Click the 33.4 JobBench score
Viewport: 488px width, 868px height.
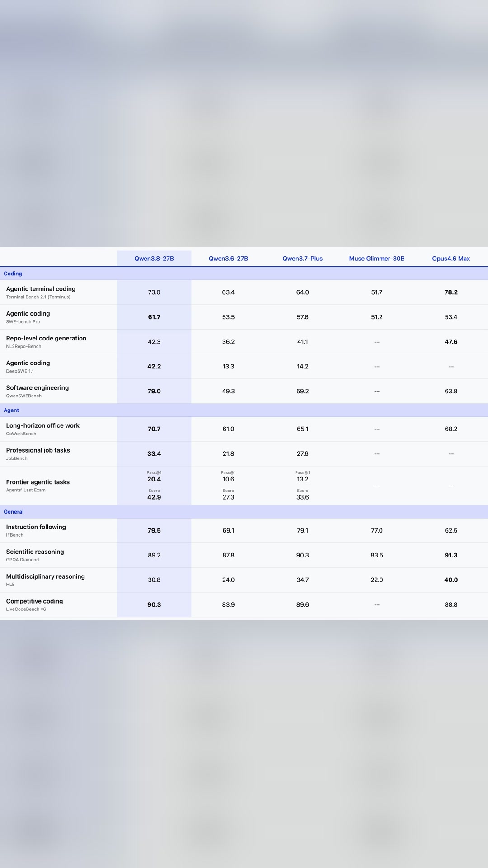click(x=154, y=454)
